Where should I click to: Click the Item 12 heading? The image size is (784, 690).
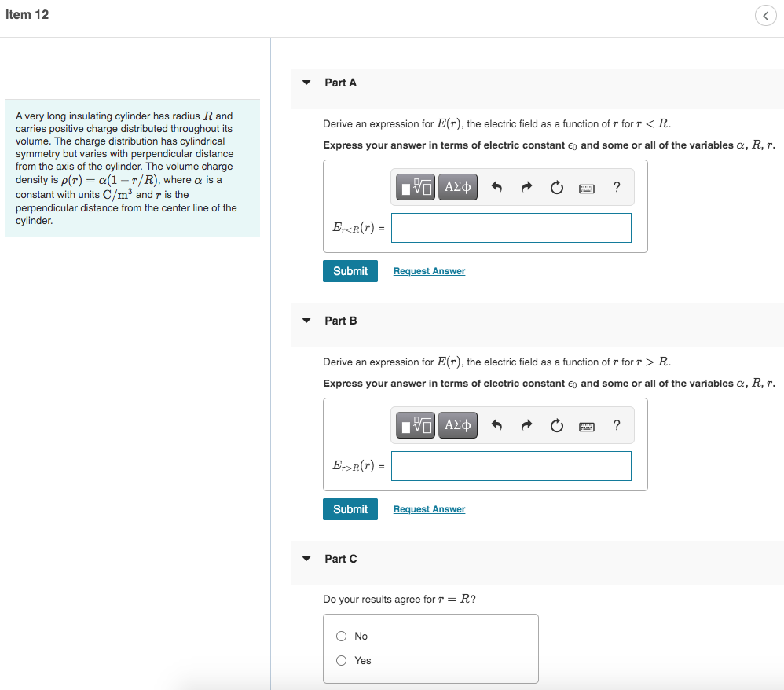coord(27,14)
